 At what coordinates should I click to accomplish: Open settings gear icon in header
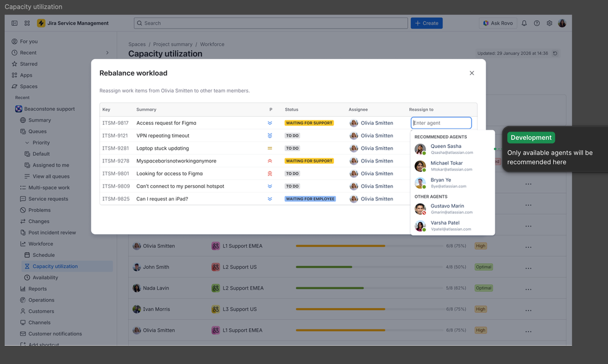coord(550,23)
